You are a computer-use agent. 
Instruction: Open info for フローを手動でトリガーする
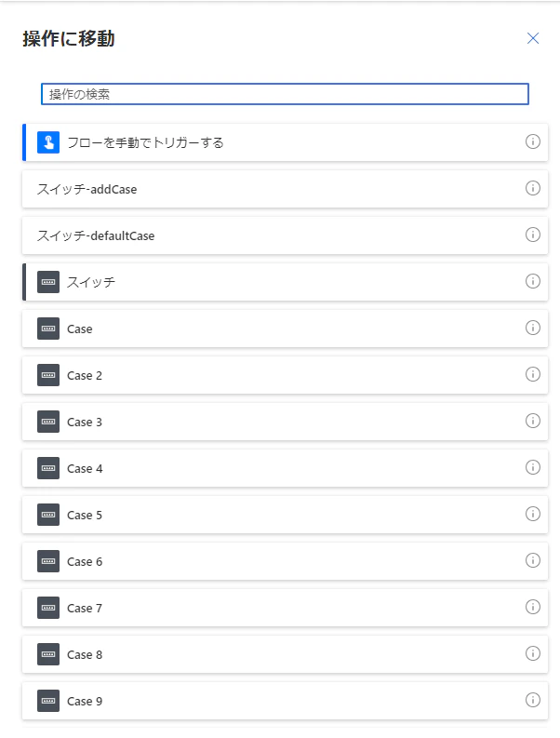point(533,141)
